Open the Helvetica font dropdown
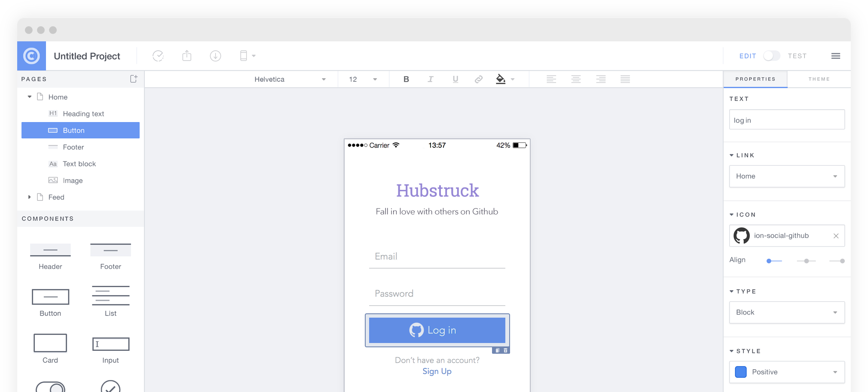 [x=289, y=79]
